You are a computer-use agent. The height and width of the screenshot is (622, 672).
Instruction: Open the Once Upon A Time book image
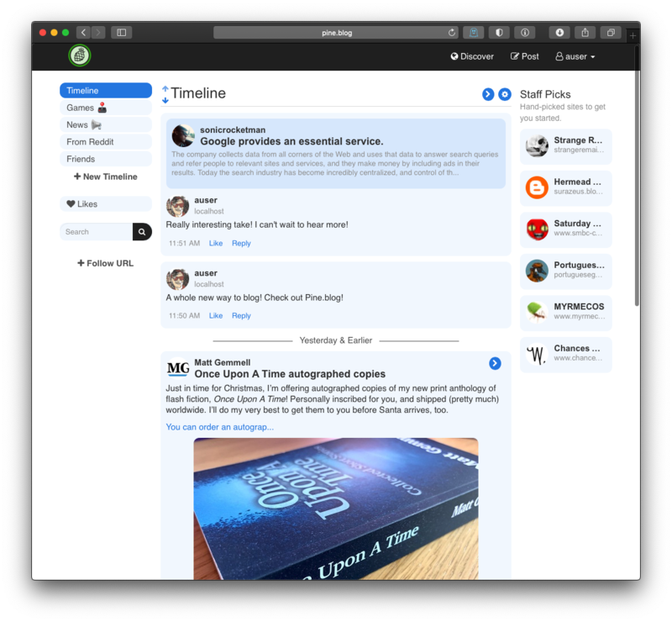(x=336, y=509)
